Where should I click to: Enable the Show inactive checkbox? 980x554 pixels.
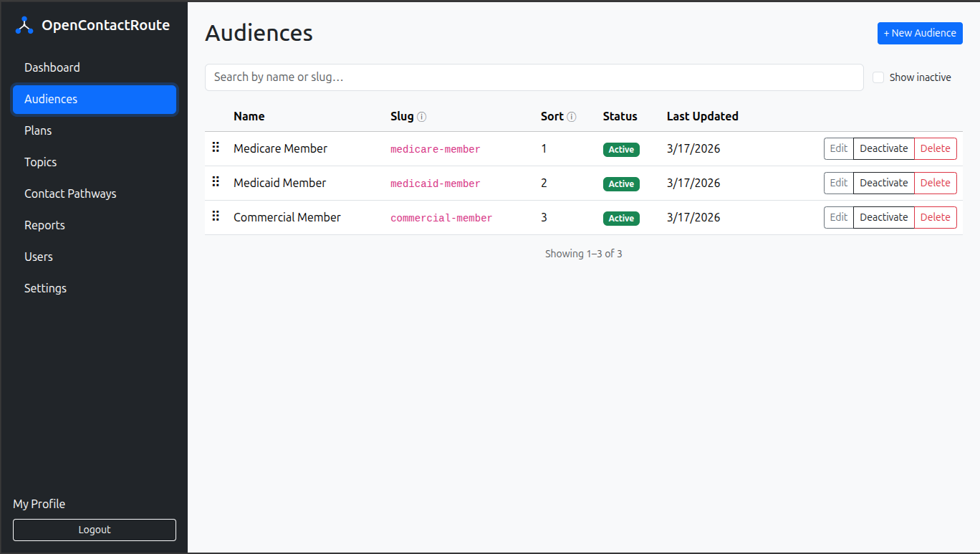(x=878, y=77)
